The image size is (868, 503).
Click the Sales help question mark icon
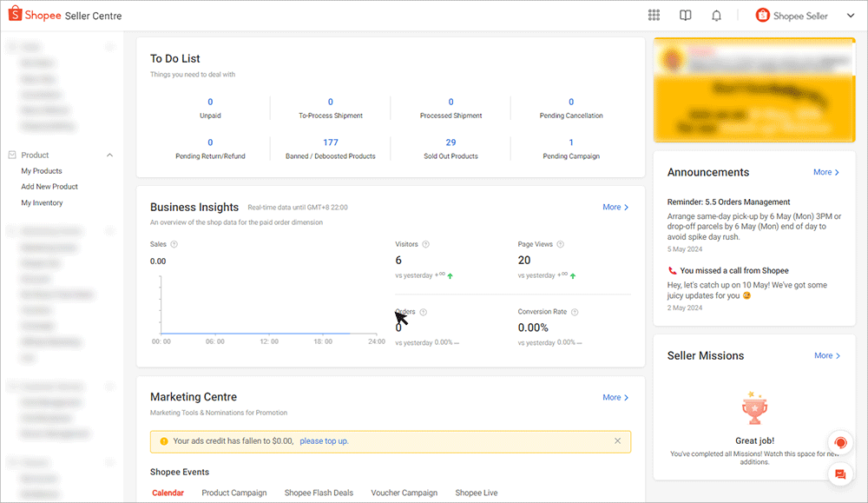click(x=174, y=245)
